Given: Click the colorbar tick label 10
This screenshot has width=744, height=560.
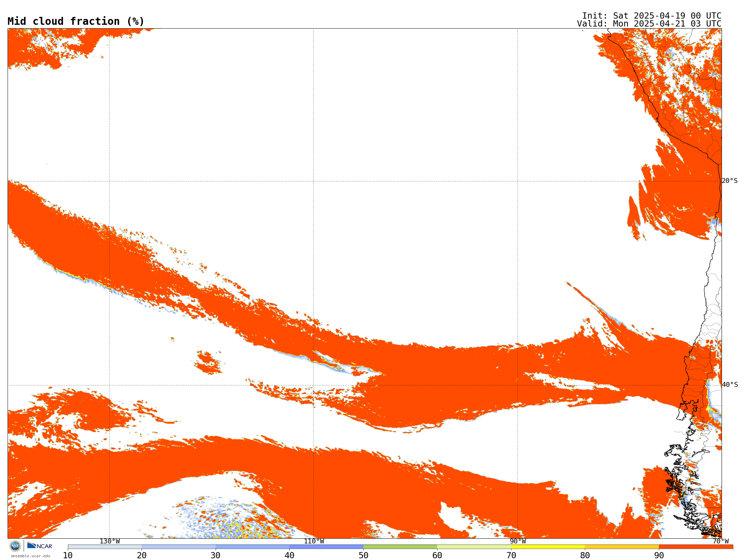Looking at the screenshot, I should coord(68,556).
